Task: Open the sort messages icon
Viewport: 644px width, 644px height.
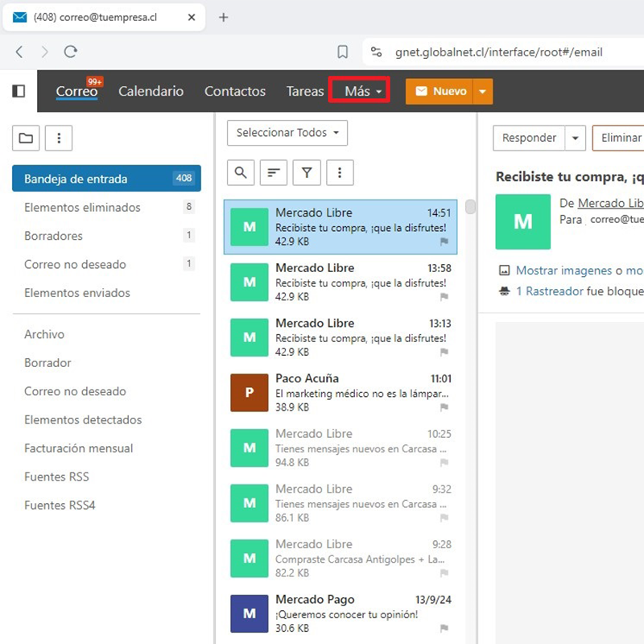Action: 275,172
